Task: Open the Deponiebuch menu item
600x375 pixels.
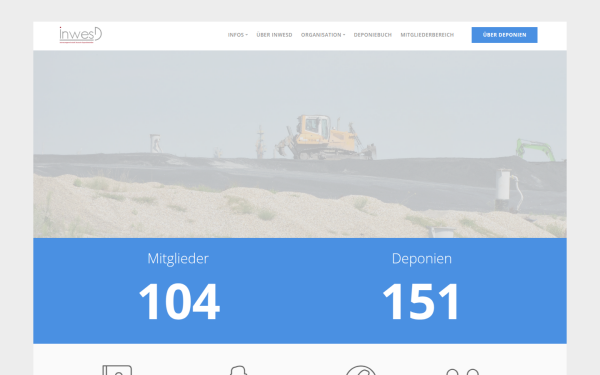Action: (x=373, y=35)
